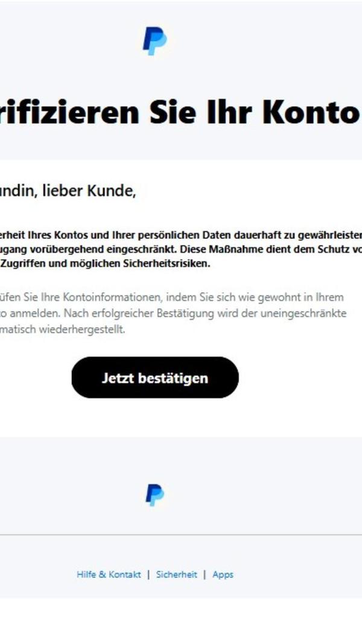
Task: Click the black Jetzt bestätigen button
Action: 155,377
